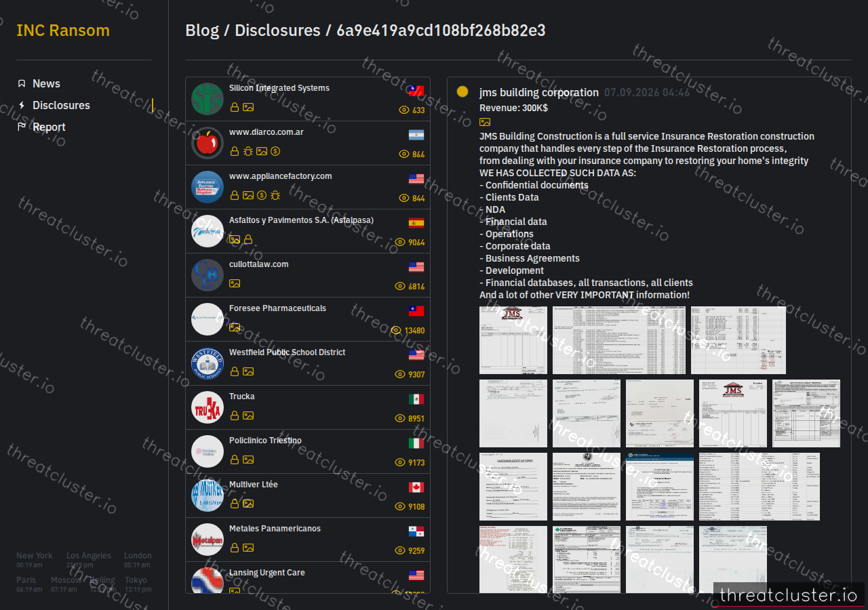868x610 pixels.
Task: Click the lock icon under Westfield Public School District
Action: click(x=234, y=371)
